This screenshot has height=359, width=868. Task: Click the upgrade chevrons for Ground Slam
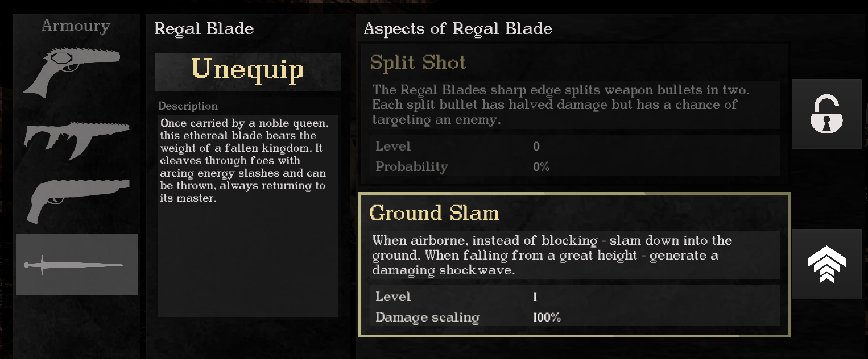(826, 265)
